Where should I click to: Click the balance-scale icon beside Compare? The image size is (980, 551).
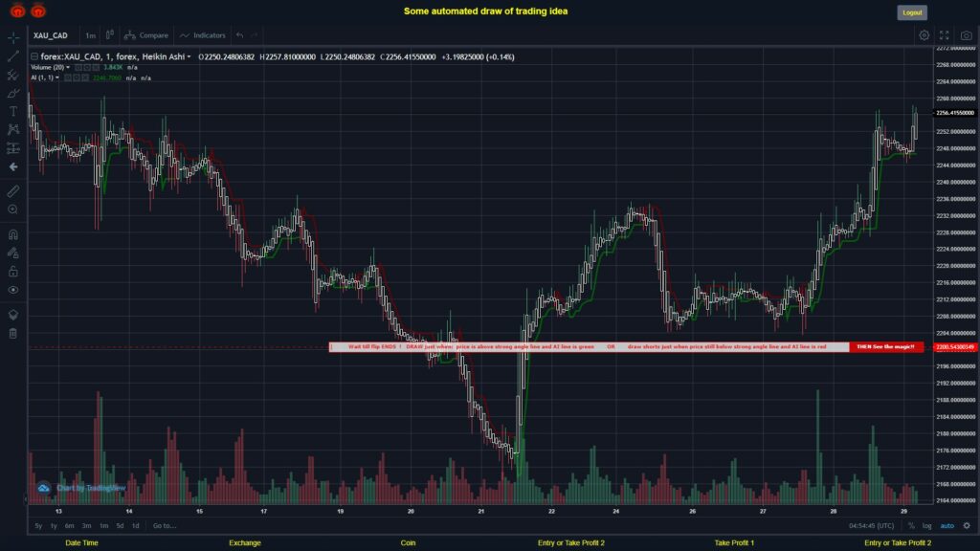pos(129,35)
